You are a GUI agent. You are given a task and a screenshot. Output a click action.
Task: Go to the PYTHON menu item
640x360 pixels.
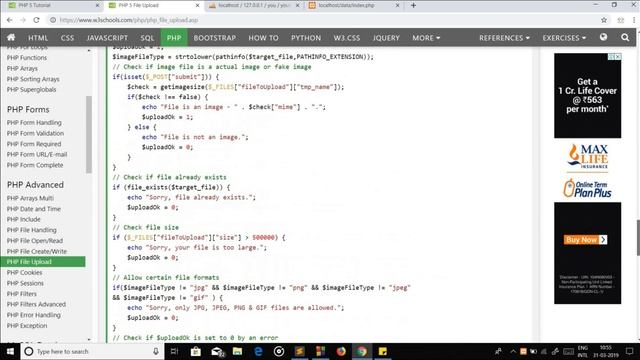pos(306,38)
